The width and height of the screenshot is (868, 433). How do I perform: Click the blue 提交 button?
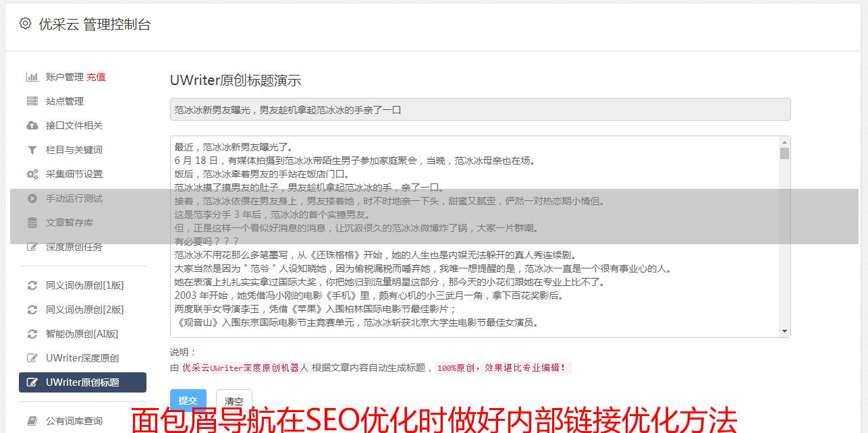coord(188,401)
